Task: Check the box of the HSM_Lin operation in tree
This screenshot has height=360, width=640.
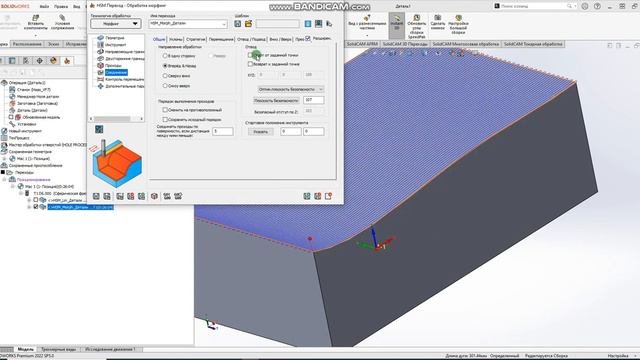Action: click(x=36, y=200)
